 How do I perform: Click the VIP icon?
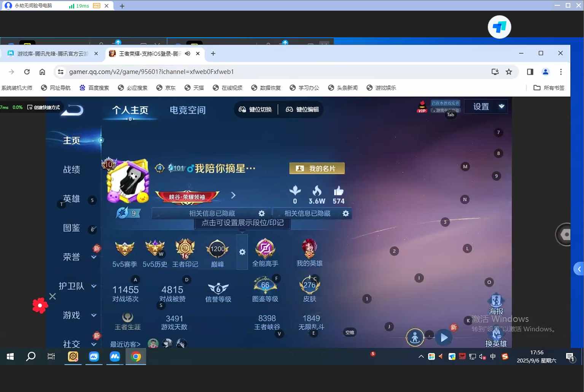[x=422, y=107]
